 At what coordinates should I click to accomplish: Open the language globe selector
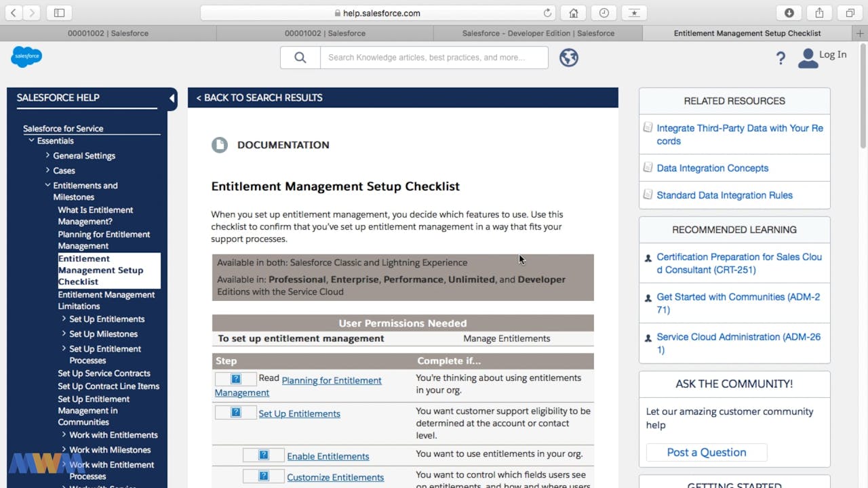pyautogui.click(x=569, y=58)
